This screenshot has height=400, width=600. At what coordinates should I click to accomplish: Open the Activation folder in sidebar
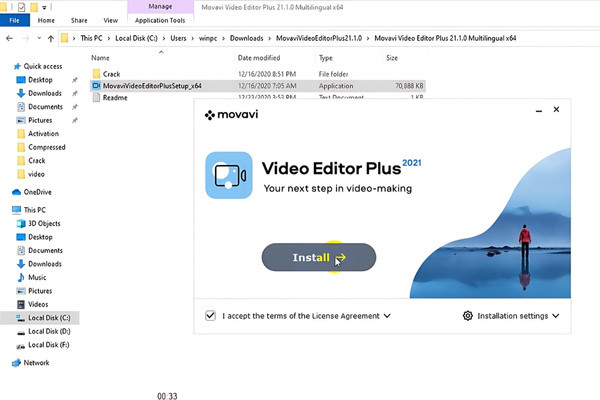[x=43, y=134]
